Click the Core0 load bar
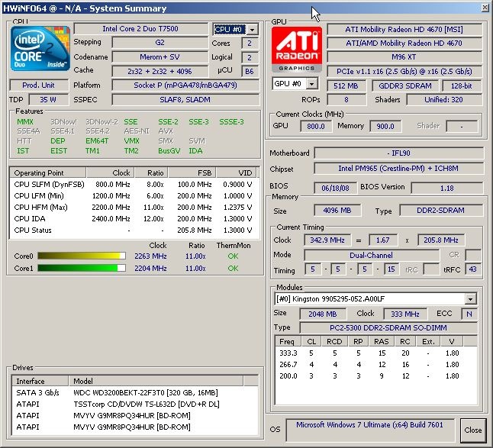 click(82, 256)
